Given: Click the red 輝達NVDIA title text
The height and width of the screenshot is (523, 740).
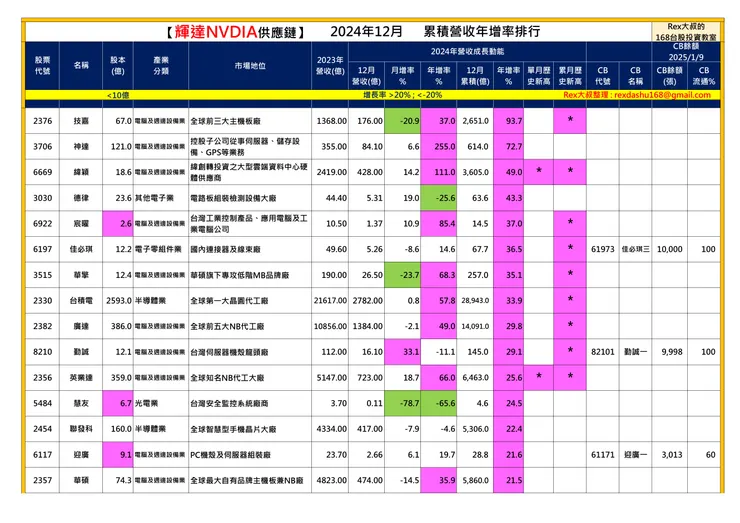Looking at the screenshot, I should [216, 32].
